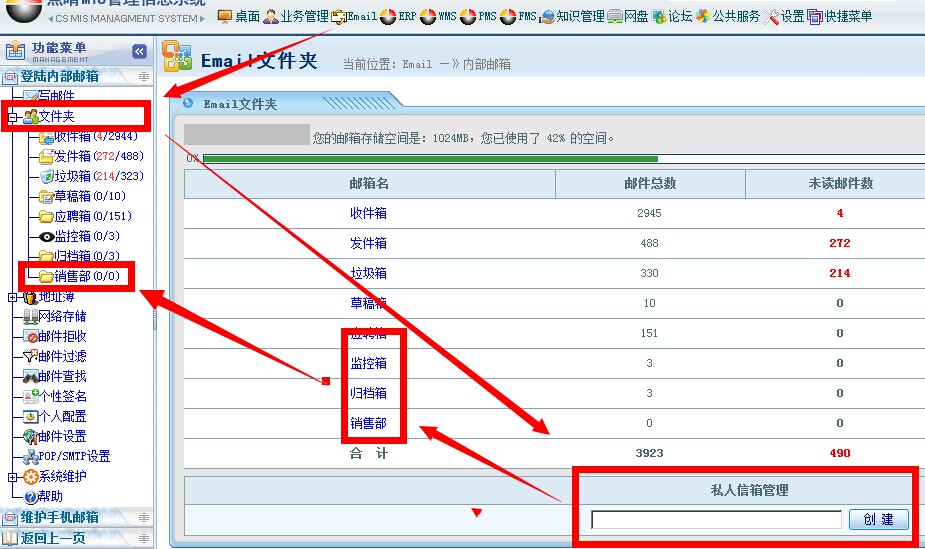Click the 监控箱 eye icon in folder tree

[46, 237]
